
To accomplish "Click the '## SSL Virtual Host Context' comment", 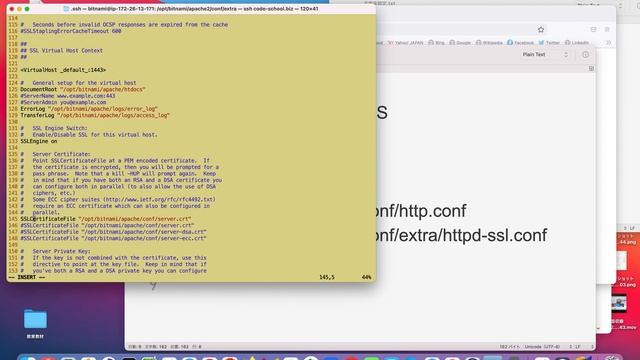I will coord(62,51).
